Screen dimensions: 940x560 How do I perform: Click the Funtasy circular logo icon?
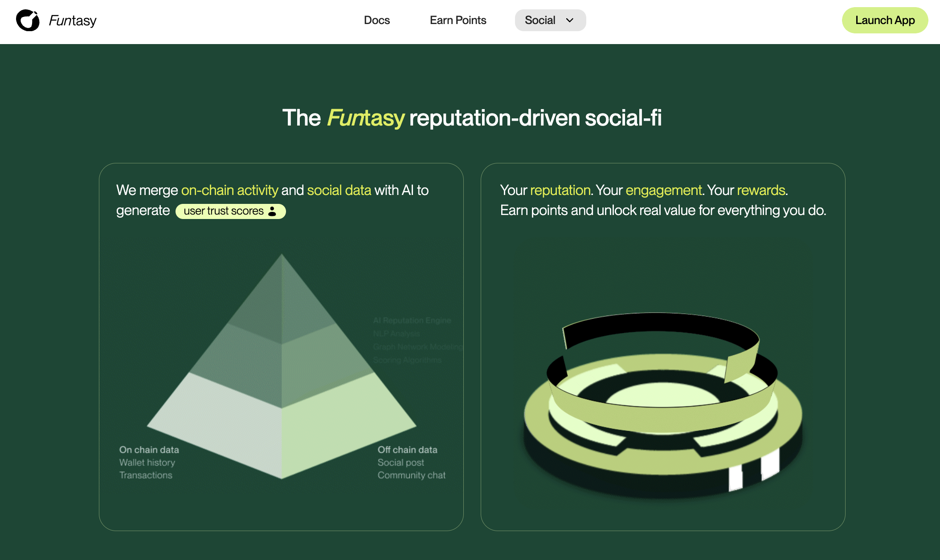click(x=28, y=20)
